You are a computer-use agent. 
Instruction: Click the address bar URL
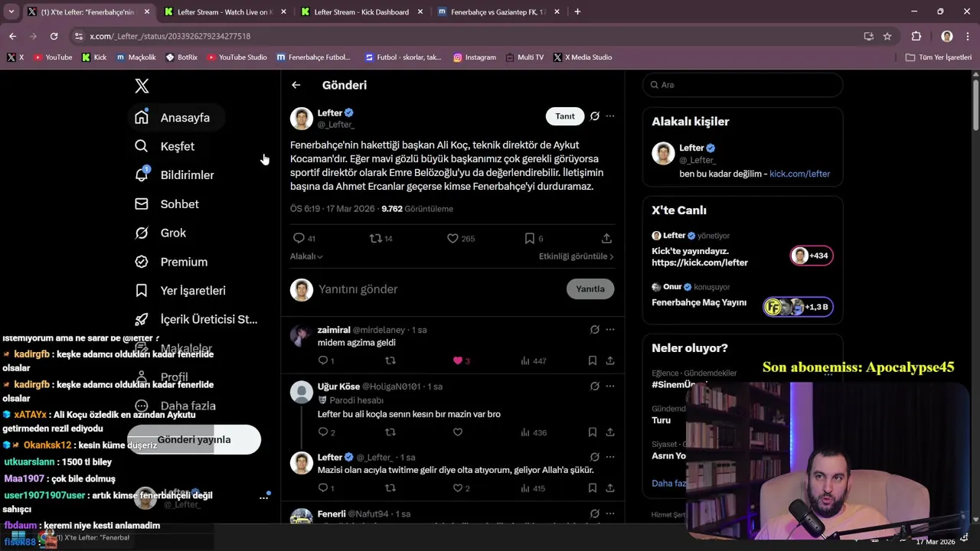tap(169, 36)
